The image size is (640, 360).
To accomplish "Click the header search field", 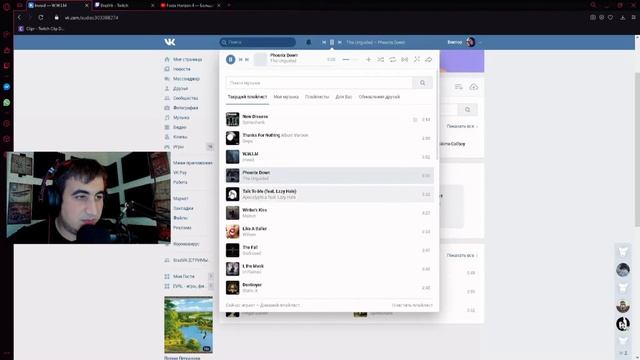I will [x=258, y=42].
